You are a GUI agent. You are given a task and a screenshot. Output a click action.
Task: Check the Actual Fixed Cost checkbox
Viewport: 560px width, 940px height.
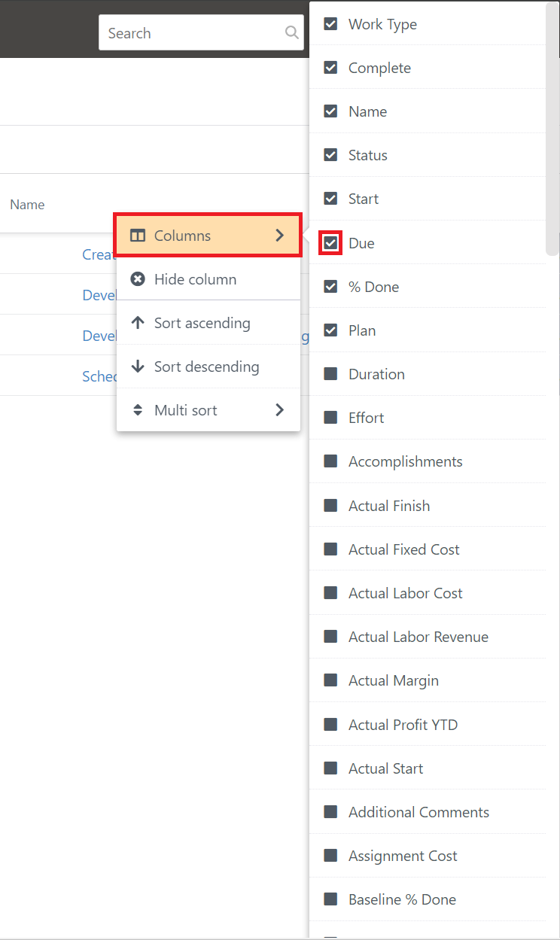point(330,549)
